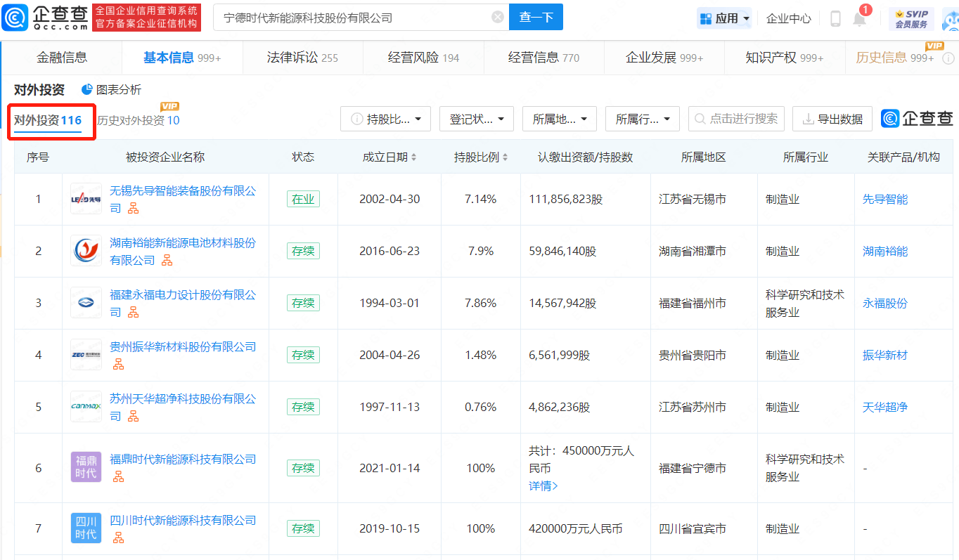Select the 对外投资 116 sub-tab
This screenshot has width=959, height=560.
click(48, 120)
